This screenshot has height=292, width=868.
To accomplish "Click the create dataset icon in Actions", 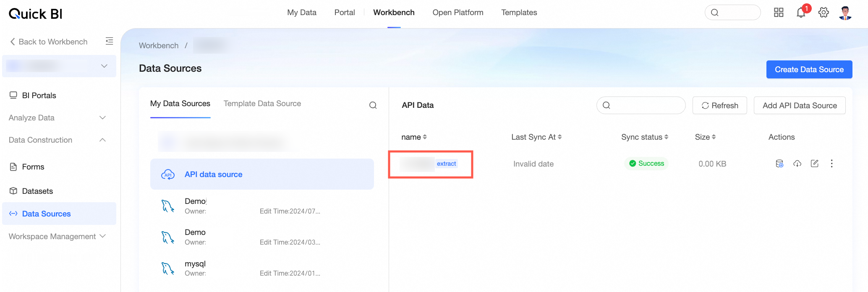I will click(x=779, y=164).
